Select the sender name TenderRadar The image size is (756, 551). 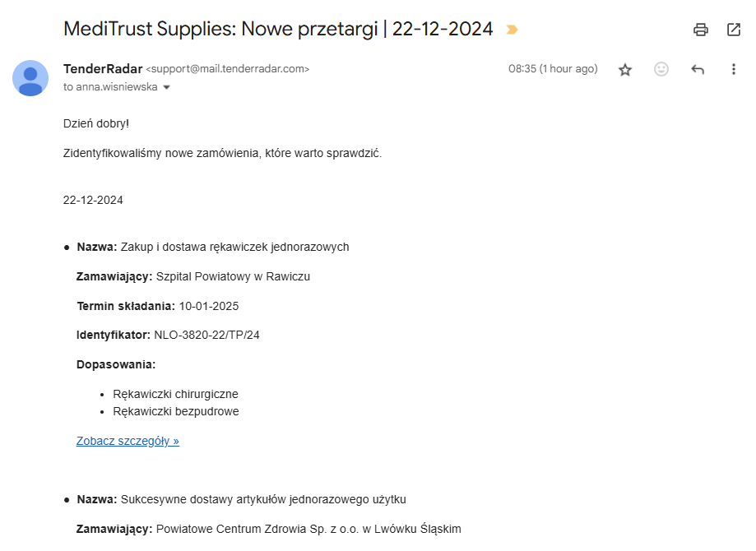coord(98,68)
